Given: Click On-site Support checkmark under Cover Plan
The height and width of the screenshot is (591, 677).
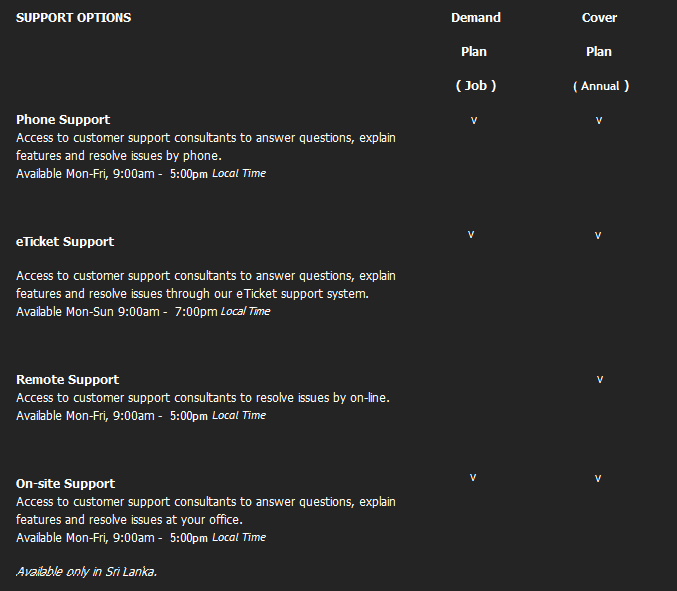Looking at the screenshot, I should coord(598,478).
